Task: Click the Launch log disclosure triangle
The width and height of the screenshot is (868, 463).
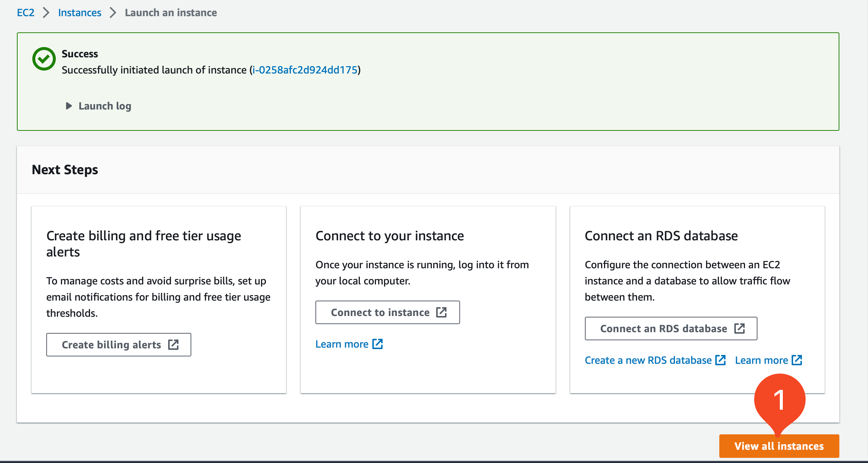Action: (68, 106)
